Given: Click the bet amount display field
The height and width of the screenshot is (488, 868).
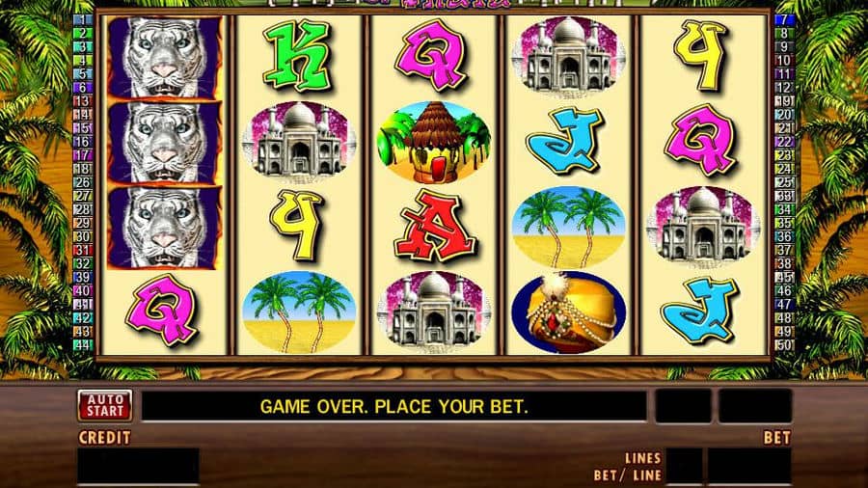Looking at the screenshot, I should tap(749, 466).
